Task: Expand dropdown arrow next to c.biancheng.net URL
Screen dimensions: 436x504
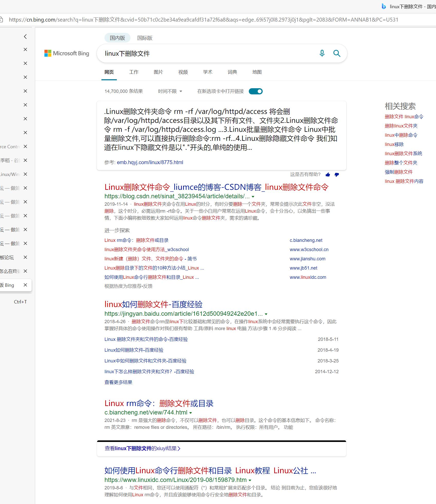Action: [x=191, y=413]
